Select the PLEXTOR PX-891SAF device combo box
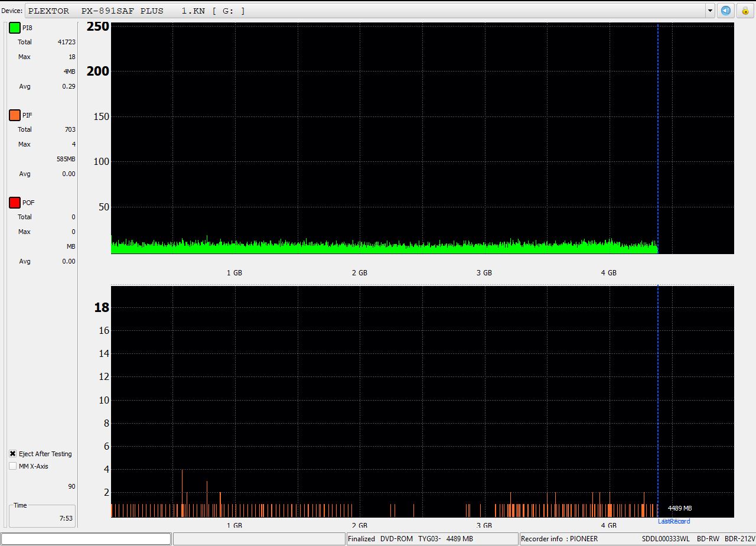The image size is (756, 546). [366, 11]
